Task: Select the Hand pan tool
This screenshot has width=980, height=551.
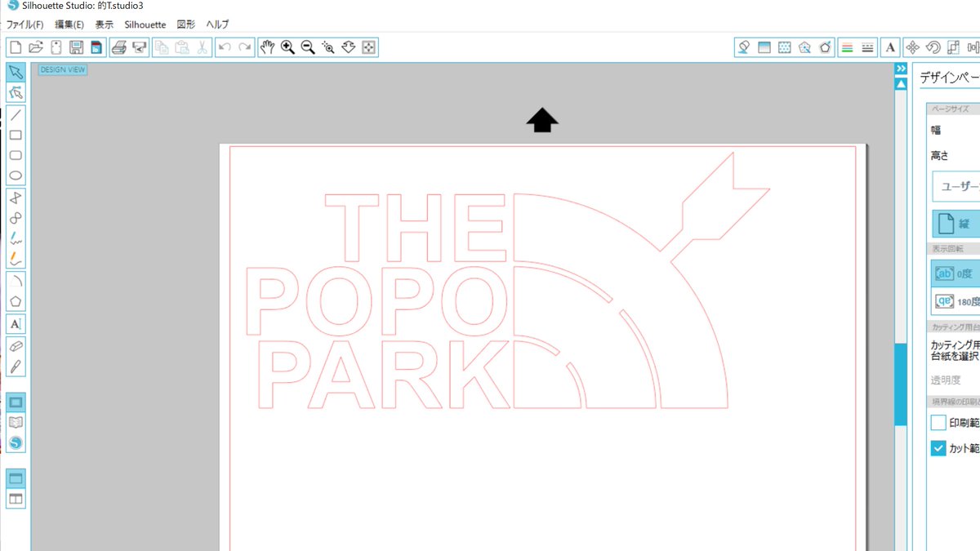Action: pos(268,47)
